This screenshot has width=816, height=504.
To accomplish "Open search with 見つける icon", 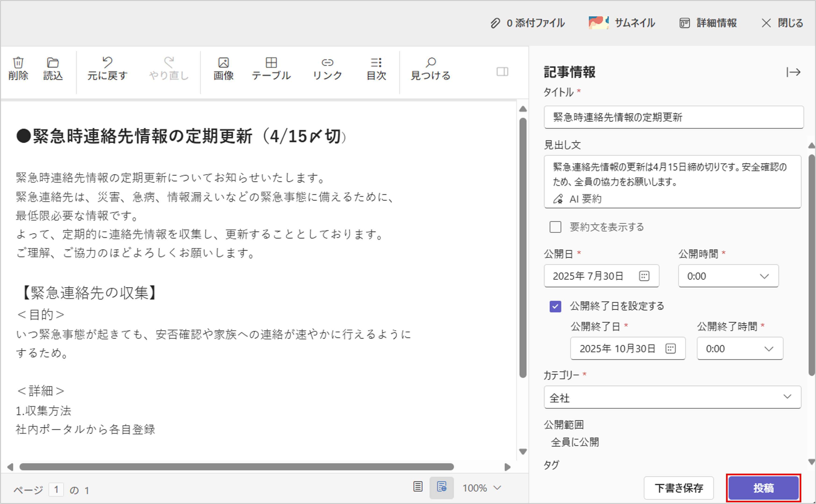I will (430, 62).
